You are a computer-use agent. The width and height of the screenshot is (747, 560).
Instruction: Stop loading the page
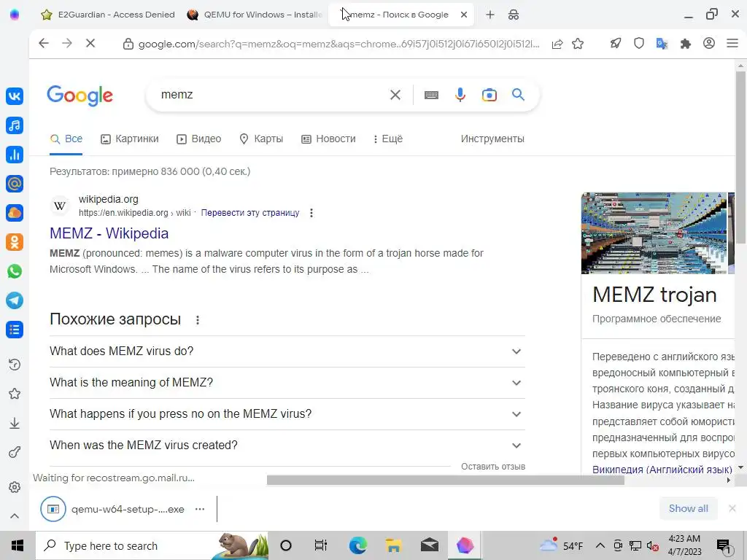pyautogui.click(x=90, y=43)
